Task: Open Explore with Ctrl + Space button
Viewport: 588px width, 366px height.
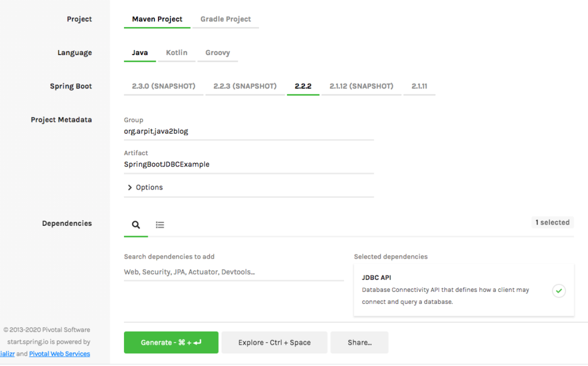Action: point(274,342)
